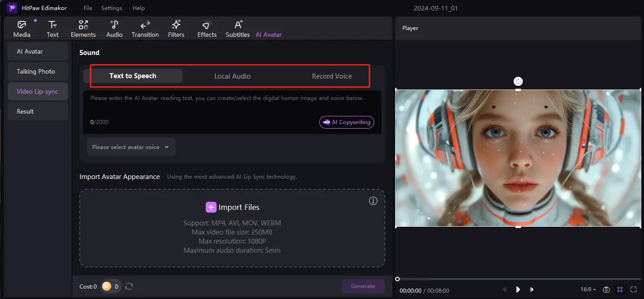Switch to the Record Voice tab
Screen dimensions: 644x299
pyautogui.click(x=332, y=76)
